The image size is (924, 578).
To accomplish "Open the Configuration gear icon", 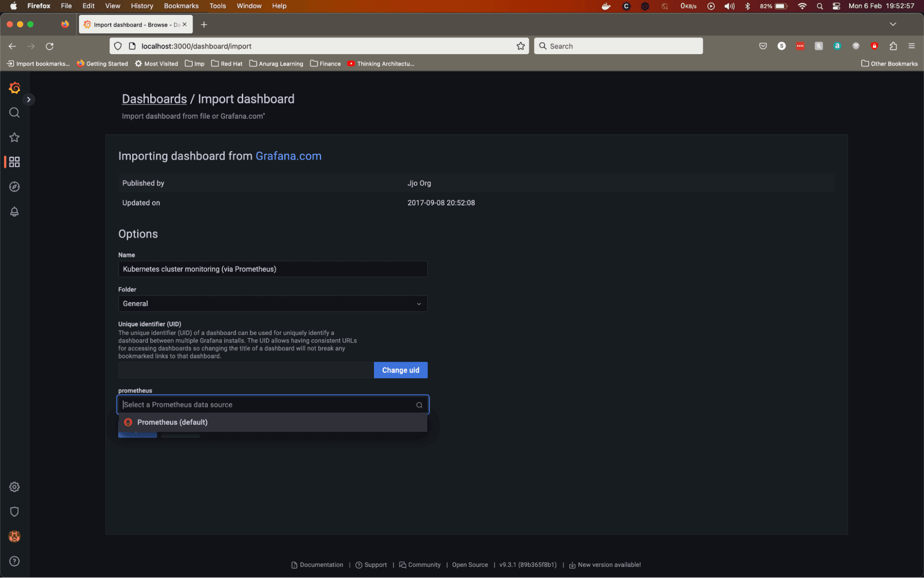I will pyautogui.click(x=14, y=487).
